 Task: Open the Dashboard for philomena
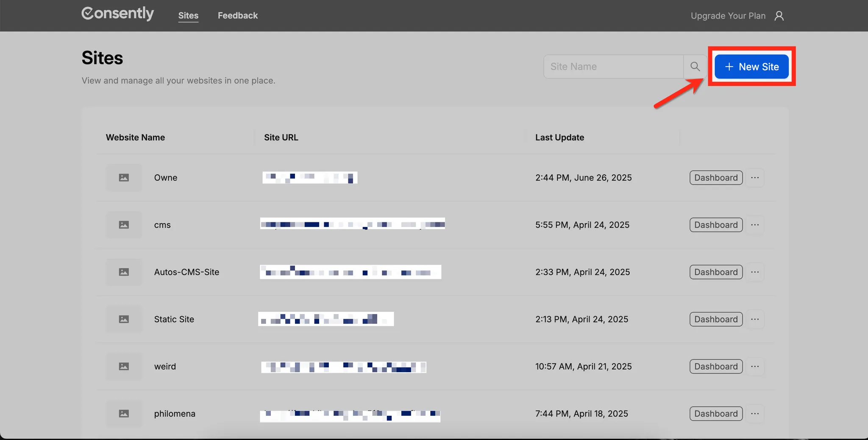tap(715, 413)
